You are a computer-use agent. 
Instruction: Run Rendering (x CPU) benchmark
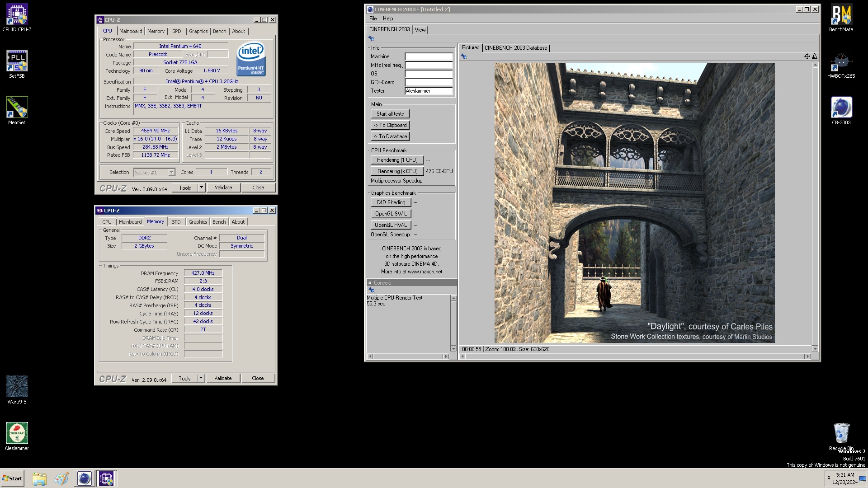[397, 171]
